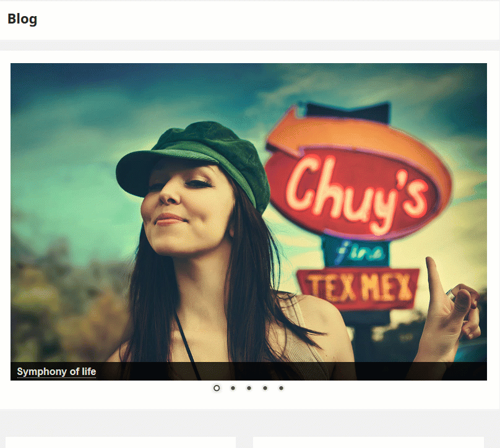Viewport: 500px width, 448px height.
Task: Open the "Symphony of life" caption link
Action: (56, 371)
